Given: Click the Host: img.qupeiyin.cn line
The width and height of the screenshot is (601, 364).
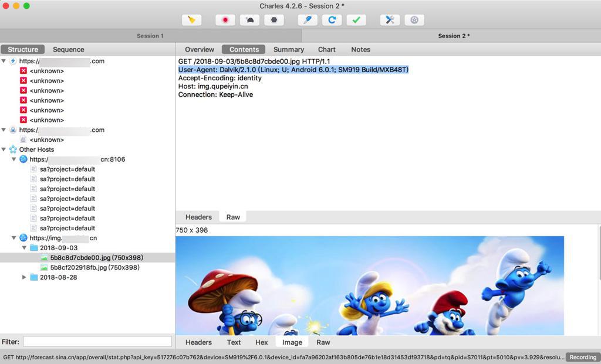Looking at the screenshot, I should point(213,86).
